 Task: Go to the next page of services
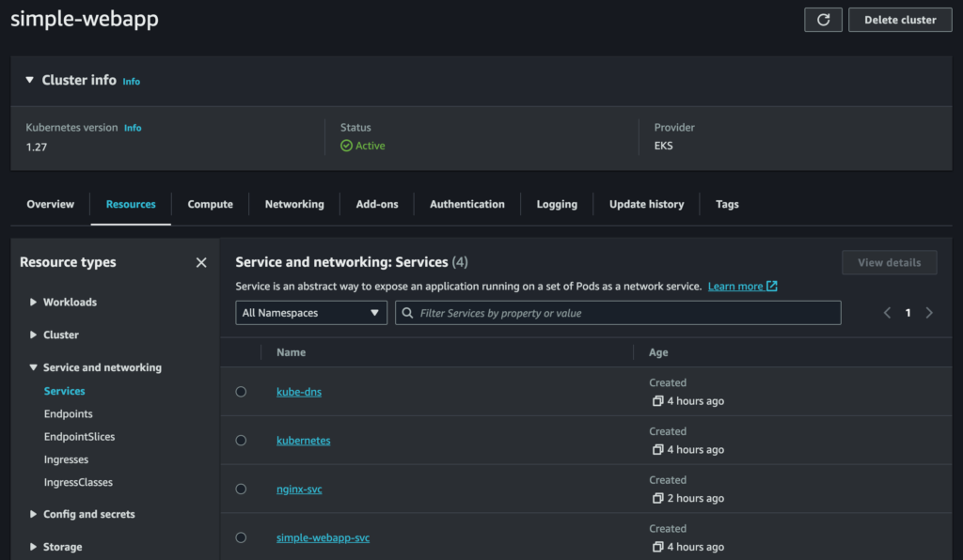pos(929,313)
